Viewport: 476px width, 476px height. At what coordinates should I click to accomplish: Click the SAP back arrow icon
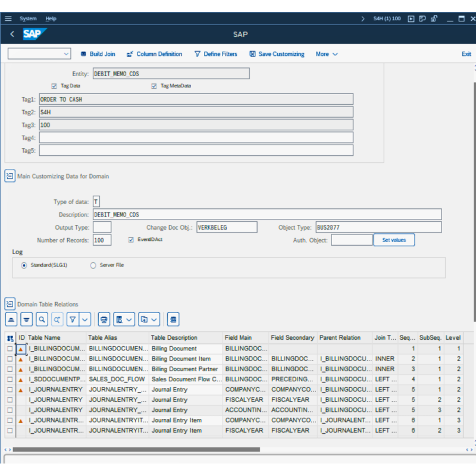pos(12,35)
